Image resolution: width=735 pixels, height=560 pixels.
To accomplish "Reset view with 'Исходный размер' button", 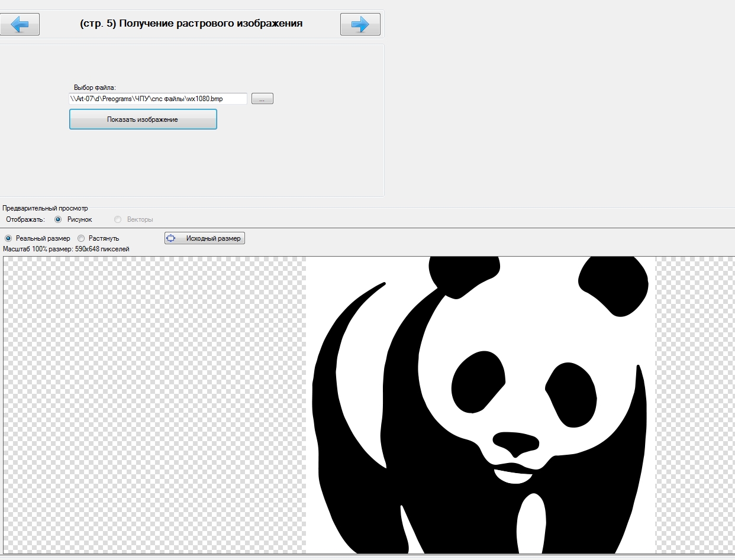I will pos(205,238).
